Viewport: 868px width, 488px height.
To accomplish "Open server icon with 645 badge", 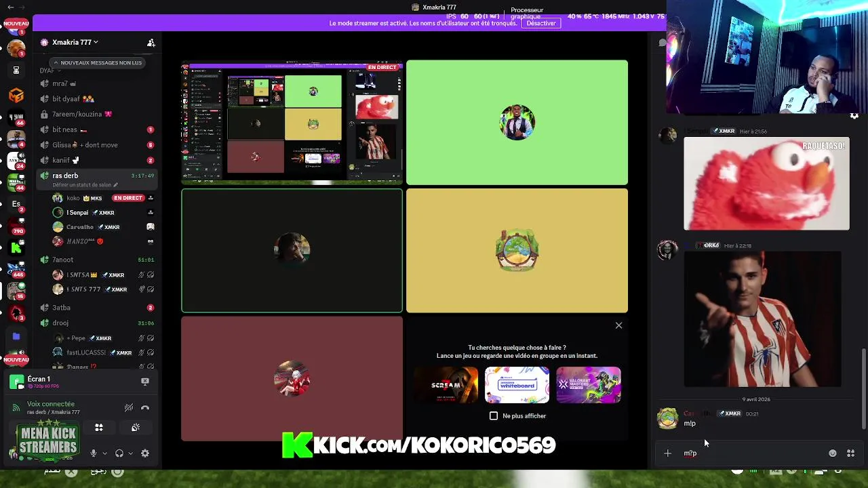I will (16, 268).
